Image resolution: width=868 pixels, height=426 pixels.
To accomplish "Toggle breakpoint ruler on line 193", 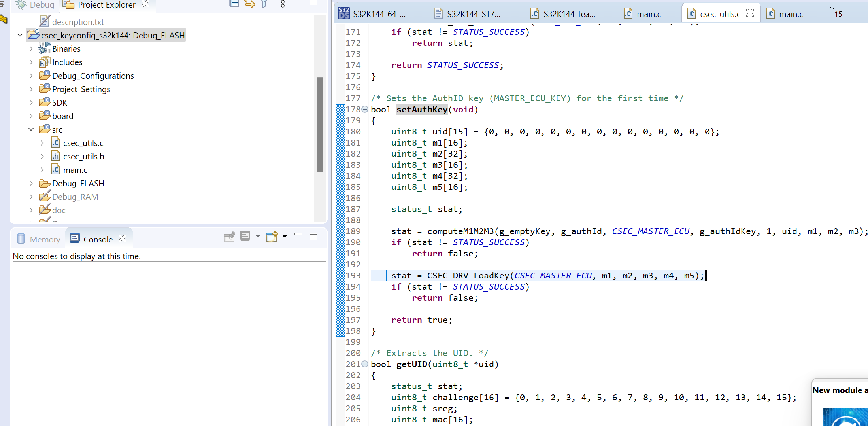I will [340, 276].
